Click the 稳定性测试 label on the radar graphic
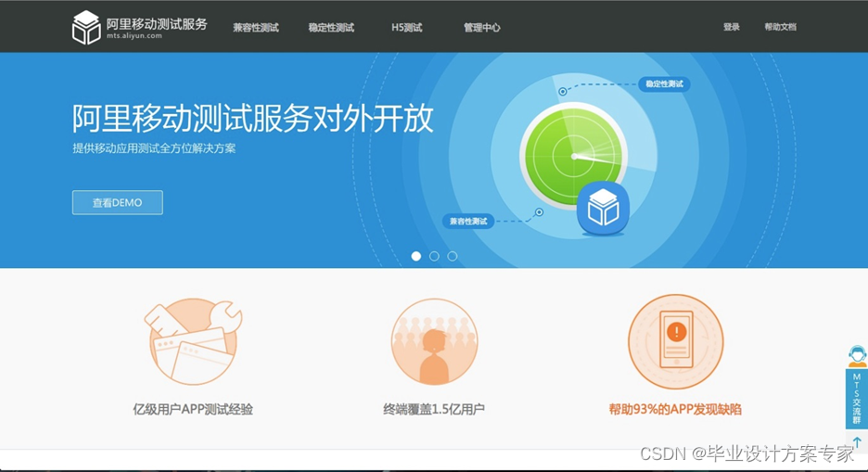The image size is (868, 472). coord(664,84)
